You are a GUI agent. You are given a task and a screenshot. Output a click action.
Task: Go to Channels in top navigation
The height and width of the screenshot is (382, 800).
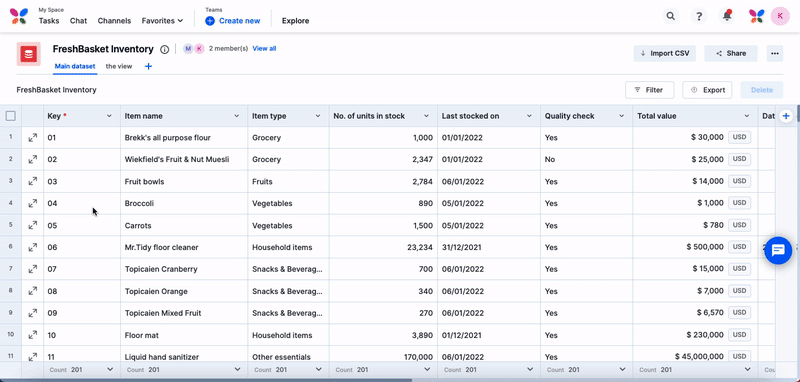114,21
